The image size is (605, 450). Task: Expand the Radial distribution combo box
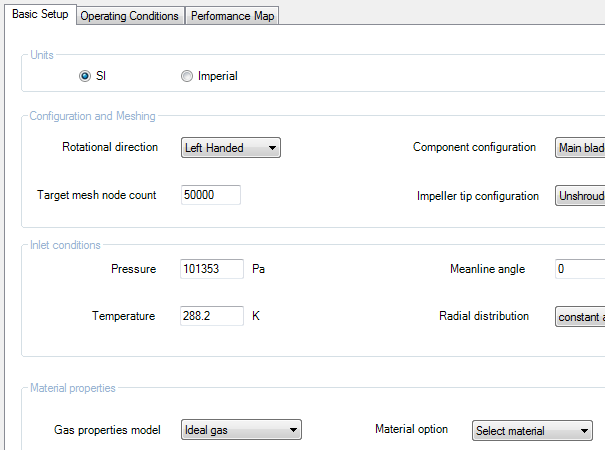(580, 317)
